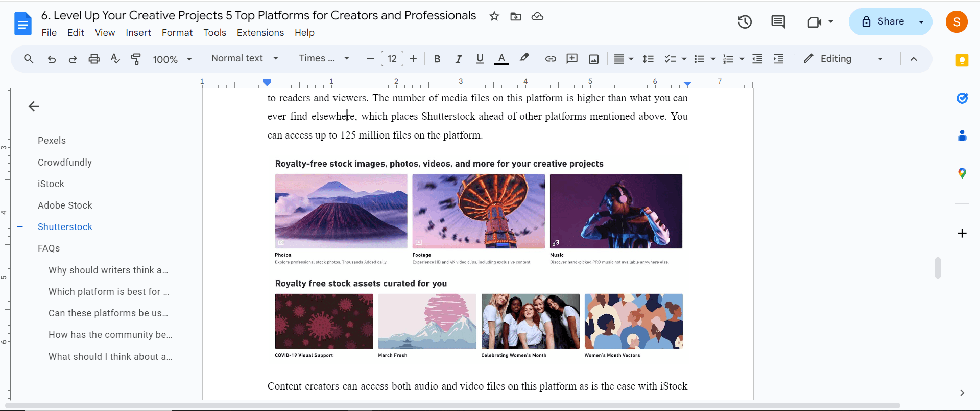The width and height of the screenshot is (980, 411).
Task: Jump to iStock in outline
Action: tap(51, 184)
